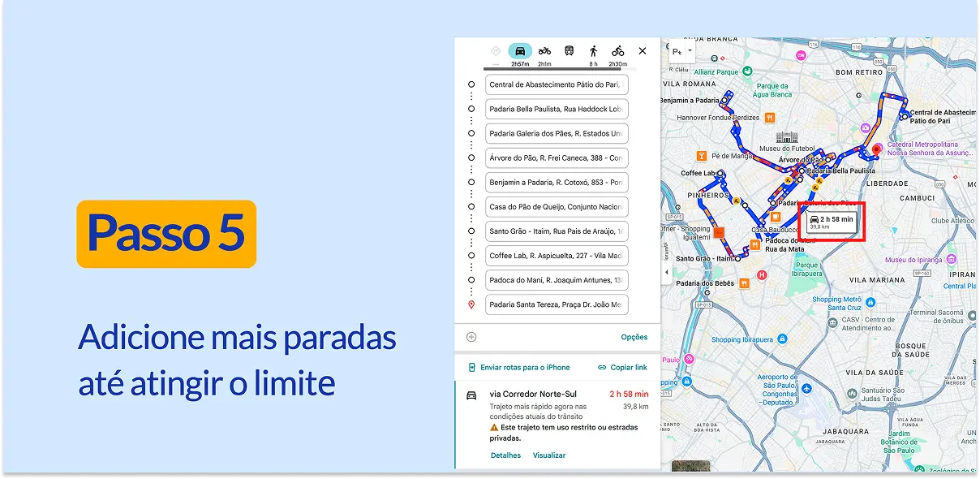
Task: Edit the Casa do Pão de Queijo field
Action: [557, 207]
